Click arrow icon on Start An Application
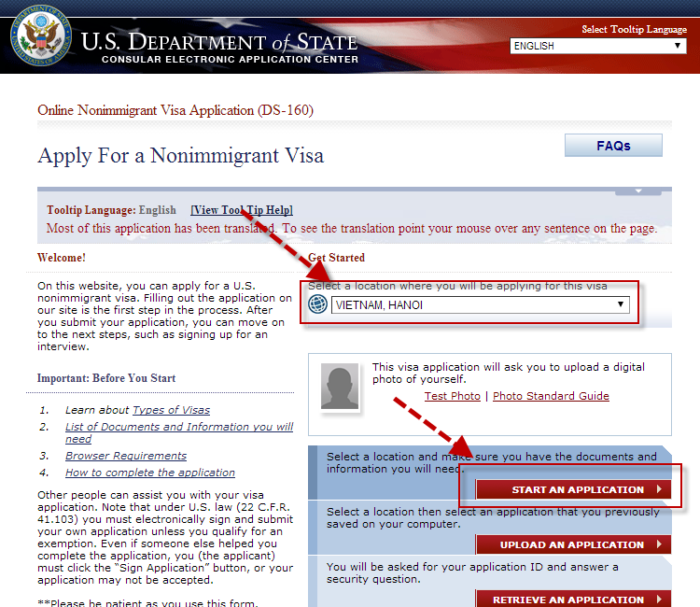 click(659, 489)
